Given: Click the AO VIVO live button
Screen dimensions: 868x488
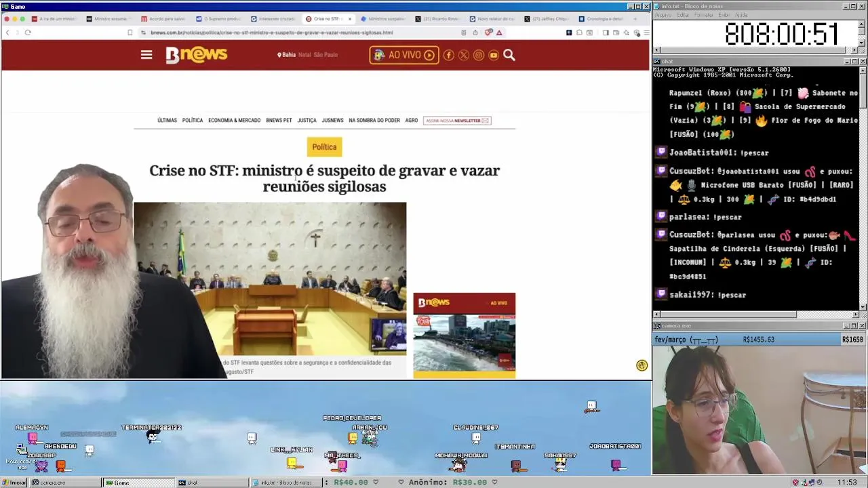Looking at the screenshot, I should click(x=404, y=55).
